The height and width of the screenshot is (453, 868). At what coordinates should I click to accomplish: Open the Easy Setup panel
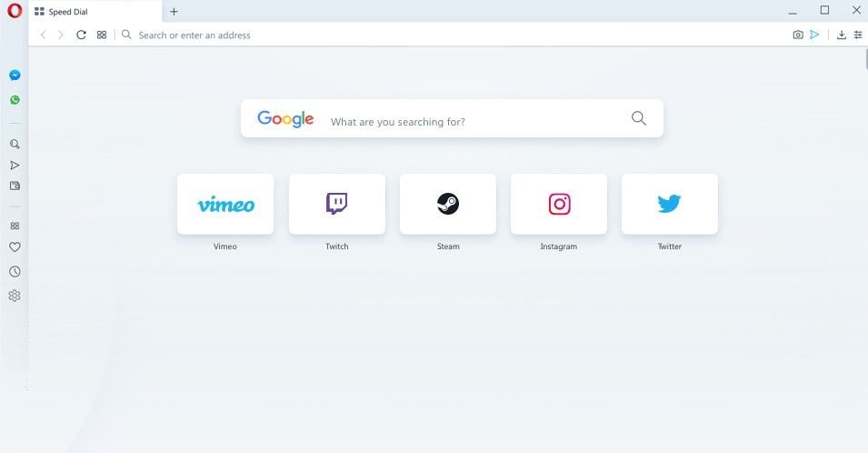click(x=858, y=35)
